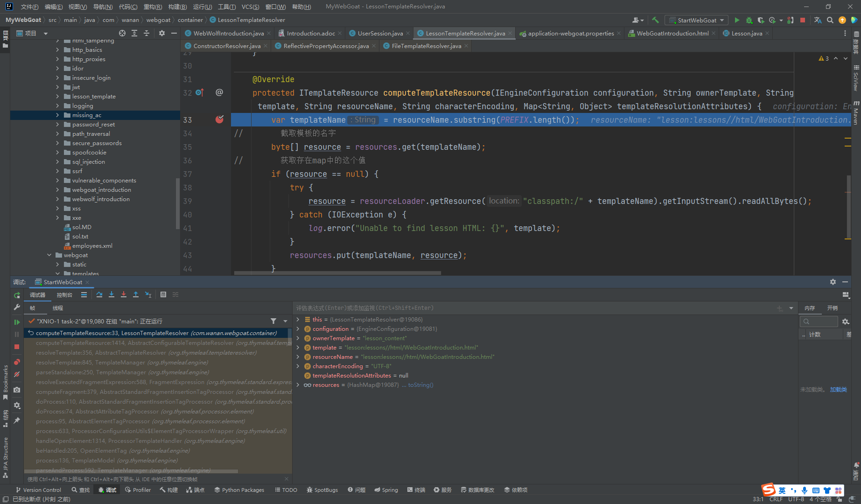Click the Build hammer icon
This screenshot has height=504, width=861.
click(x=655, y=20)
